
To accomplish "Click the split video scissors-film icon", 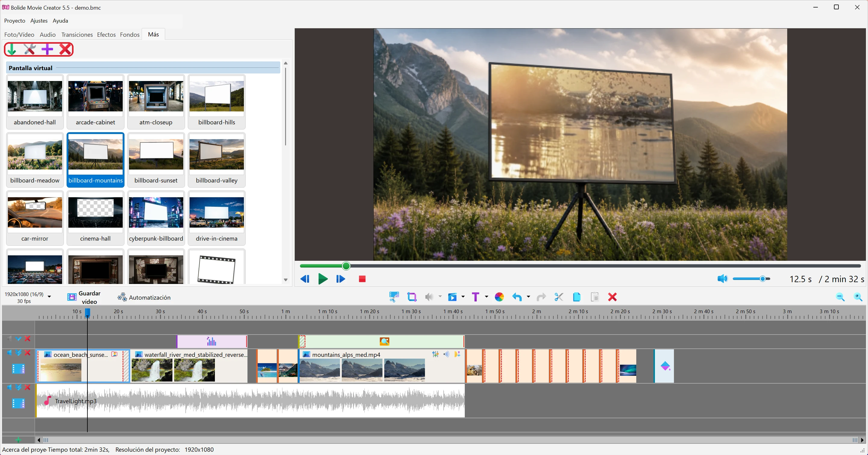I will pos(394,297).
